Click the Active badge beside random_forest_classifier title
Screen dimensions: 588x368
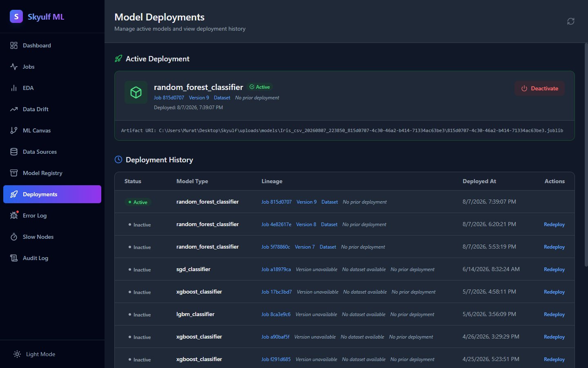260,87
